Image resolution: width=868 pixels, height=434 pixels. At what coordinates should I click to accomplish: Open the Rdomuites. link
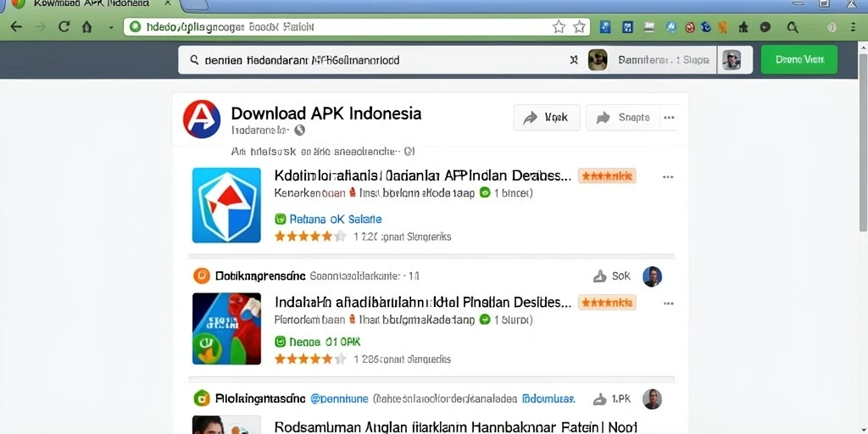click(x=549, y=398)
